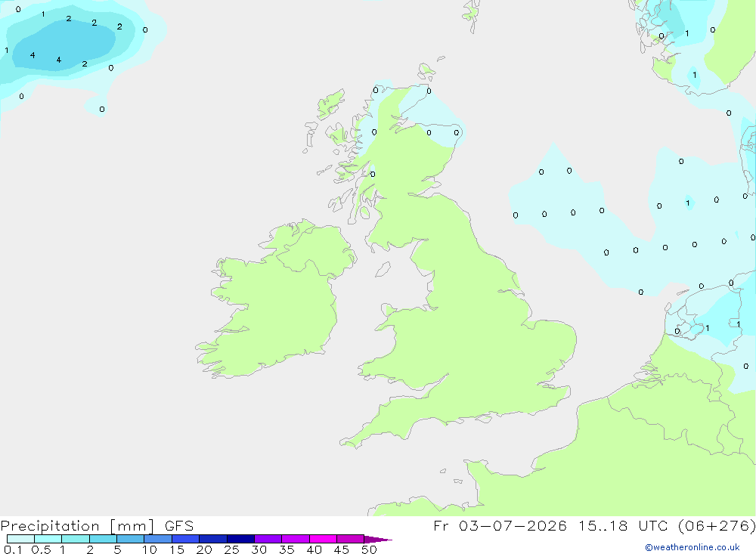Select the 2–5 mm legend color swatch
This screenshot has width=756, height=554.
tap(103, 539)
